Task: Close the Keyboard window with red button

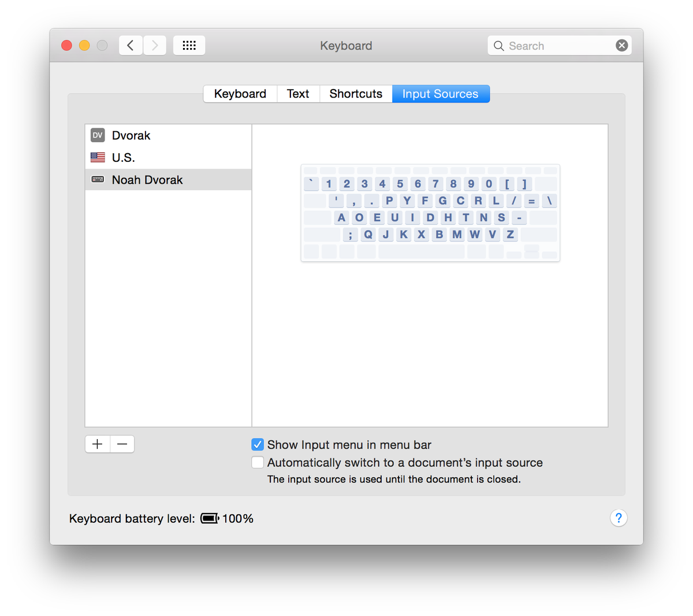Action: coord(67,45)
